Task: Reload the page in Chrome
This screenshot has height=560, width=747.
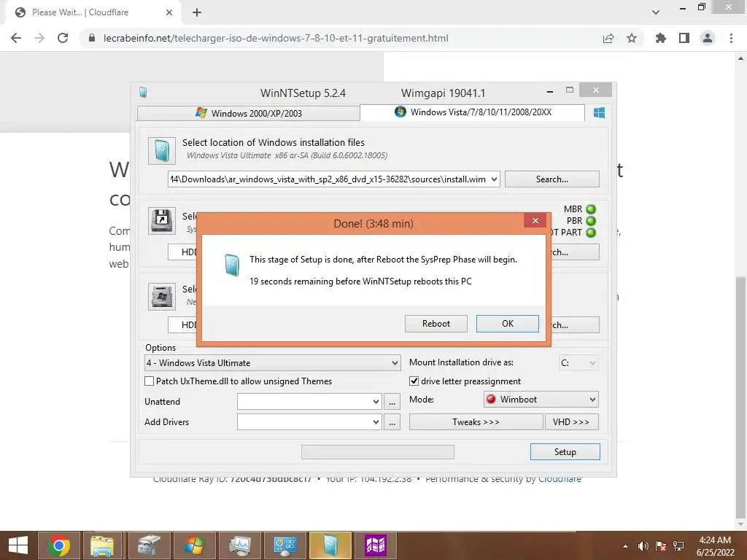Action: (63, 38)
